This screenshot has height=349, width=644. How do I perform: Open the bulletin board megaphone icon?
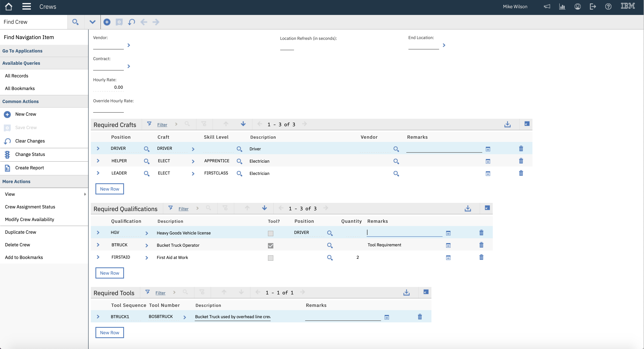[x=547, y=7]
